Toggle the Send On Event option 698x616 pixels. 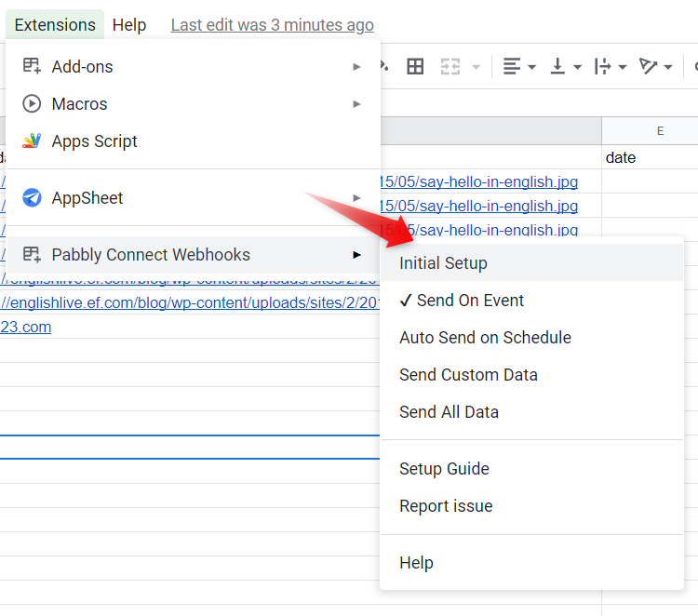pos(531,301)
